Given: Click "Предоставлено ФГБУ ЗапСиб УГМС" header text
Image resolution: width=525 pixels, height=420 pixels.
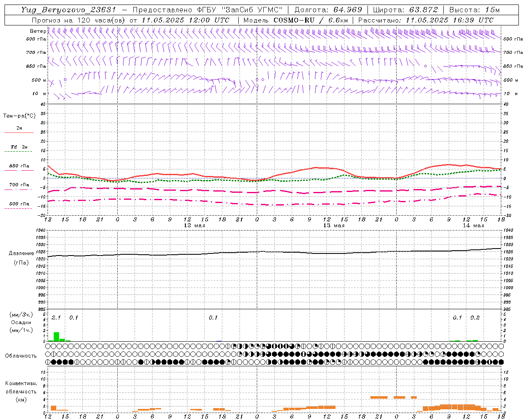Looking at the screenshot, I should pyautogui.click(x=208, y=10).
